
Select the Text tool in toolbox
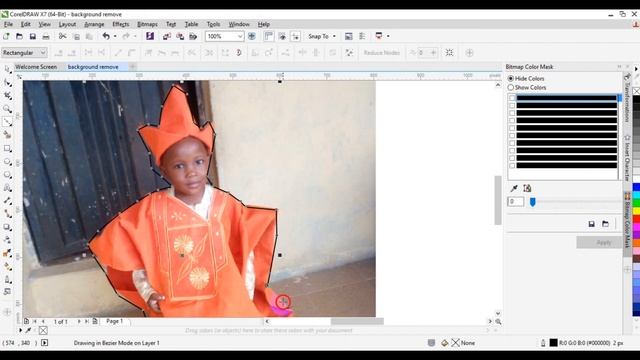(8, 188)
